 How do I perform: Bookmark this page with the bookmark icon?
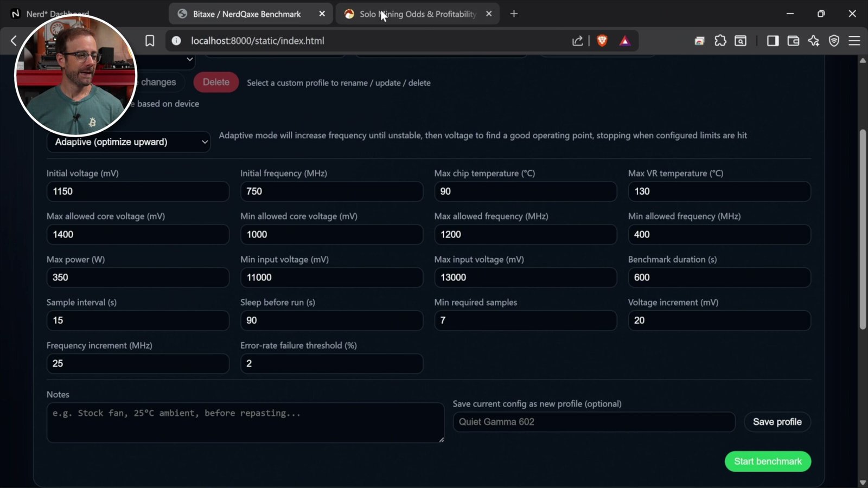[150, 41]
